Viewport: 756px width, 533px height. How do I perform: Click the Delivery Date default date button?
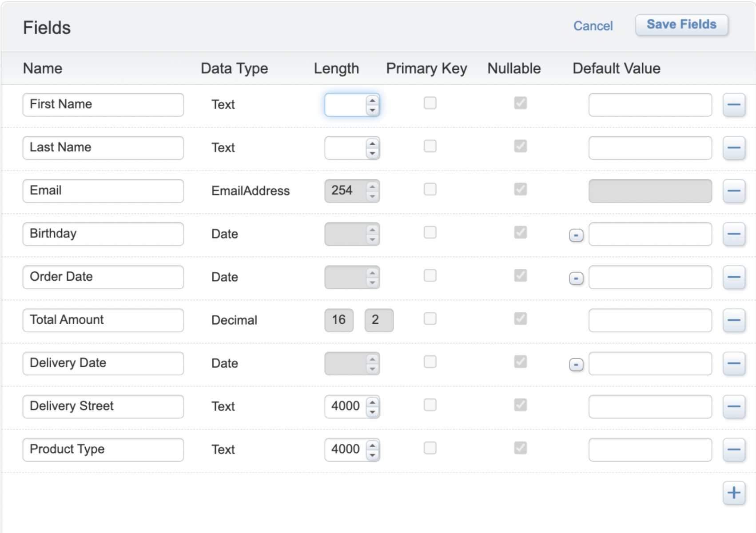pos(576,365)
